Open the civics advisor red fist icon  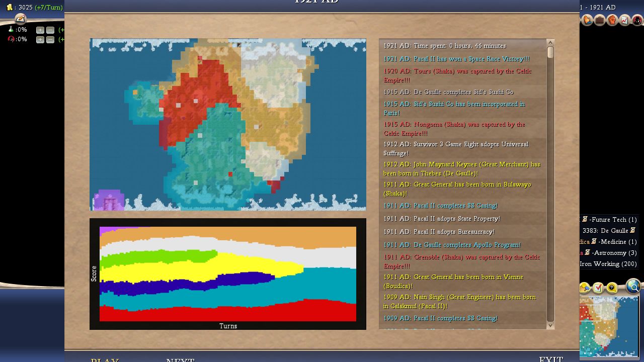click(612, 20)
